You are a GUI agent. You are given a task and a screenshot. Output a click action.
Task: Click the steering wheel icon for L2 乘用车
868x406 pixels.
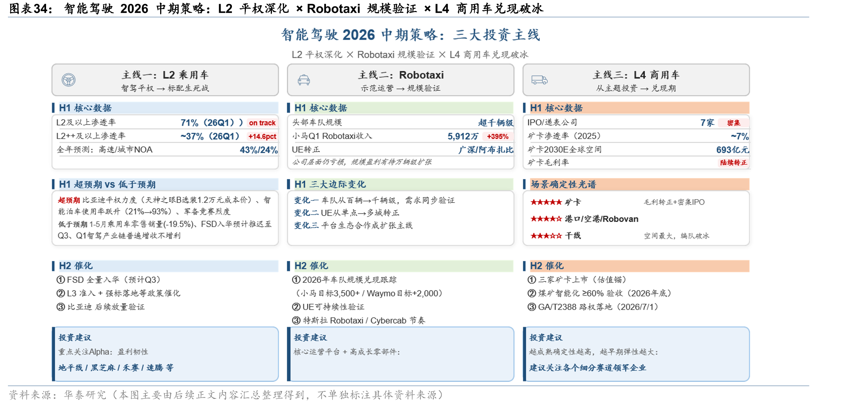[x=69, y=80]
